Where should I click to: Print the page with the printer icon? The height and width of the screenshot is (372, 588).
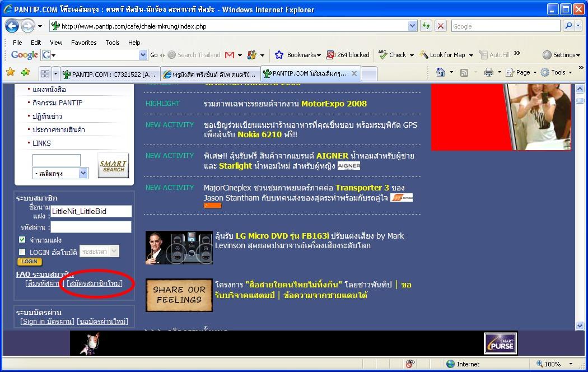(489, 72)
